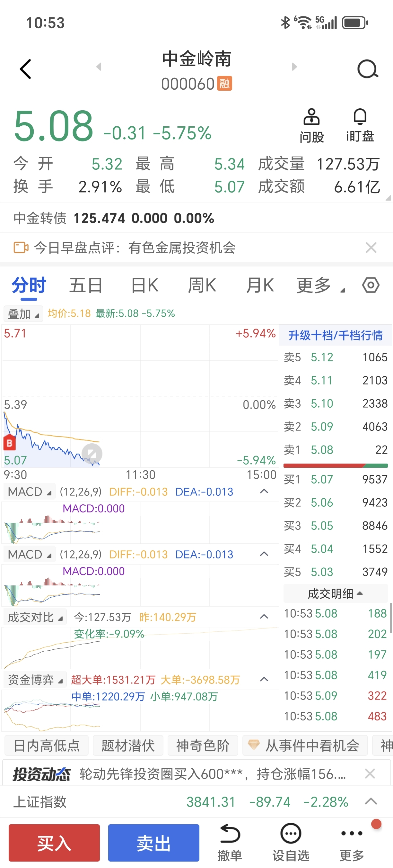Open 问股 stock assistant icon
The width and height of the screenshot is (393, 868).
click(x=311, y=126)
